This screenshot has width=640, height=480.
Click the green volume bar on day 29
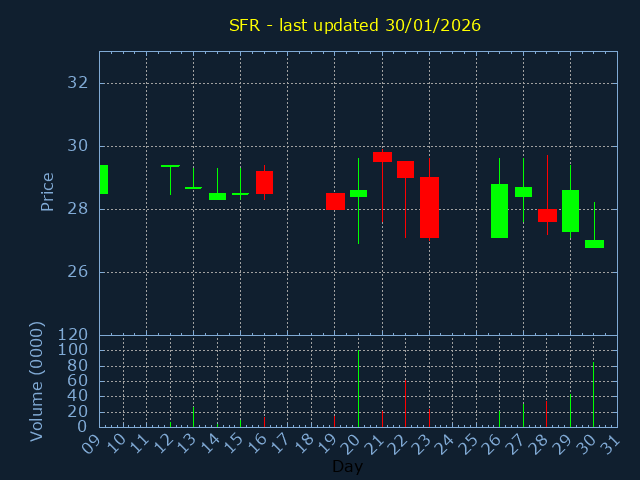coord(570,410)
